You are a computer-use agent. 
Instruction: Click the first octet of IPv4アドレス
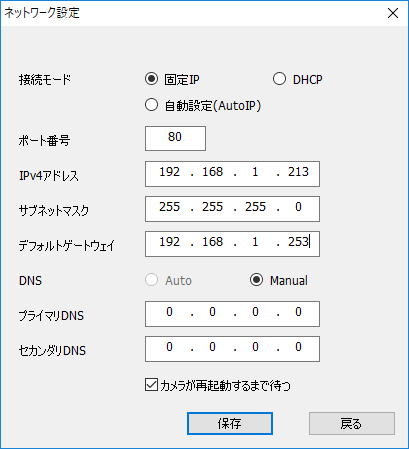coord(169,172)
